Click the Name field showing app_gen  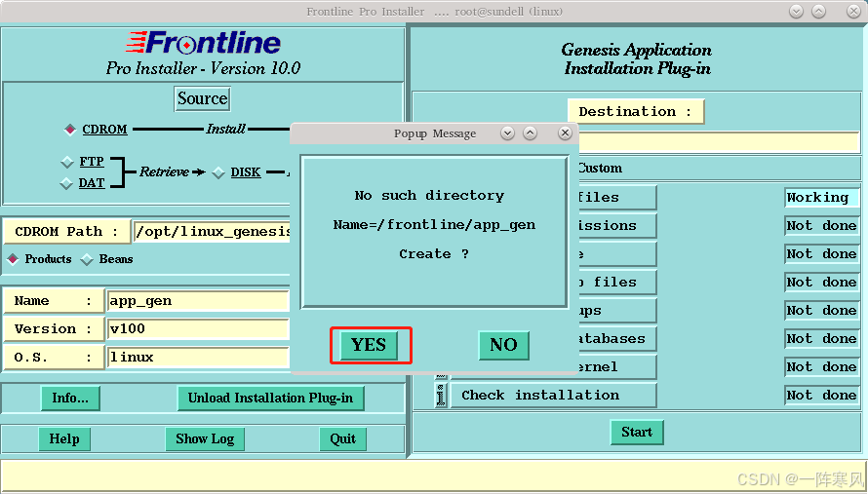(198, 301)
